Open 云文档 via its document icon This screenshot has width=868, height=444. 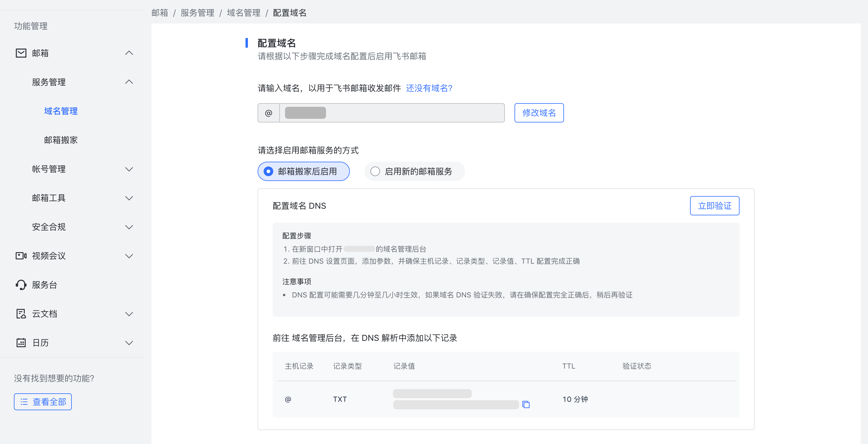tap(21, 314)
